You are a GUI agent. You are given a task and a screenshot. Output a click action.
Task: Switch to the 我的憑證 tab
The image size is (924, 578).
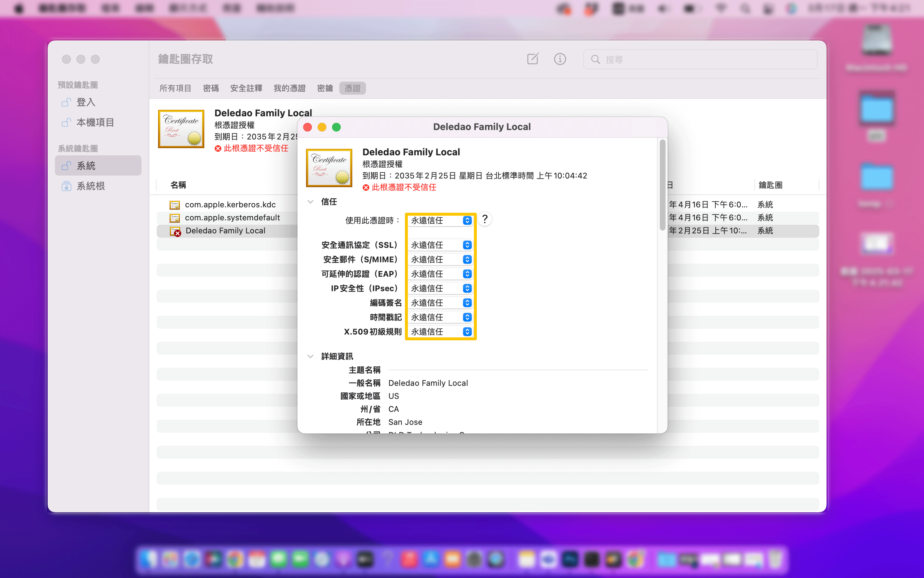pos(289,88)
